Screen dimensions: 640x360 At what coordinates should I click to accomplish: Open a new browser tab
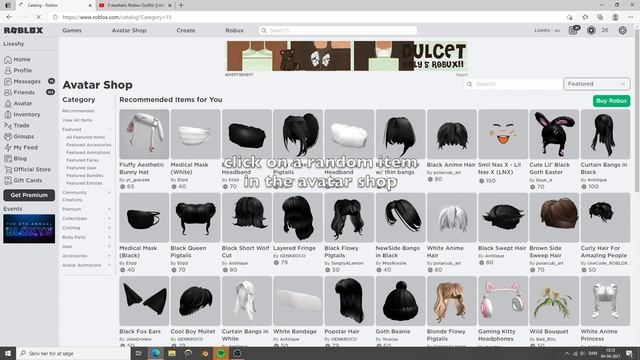pyautogui.click(x=181, y=5)
